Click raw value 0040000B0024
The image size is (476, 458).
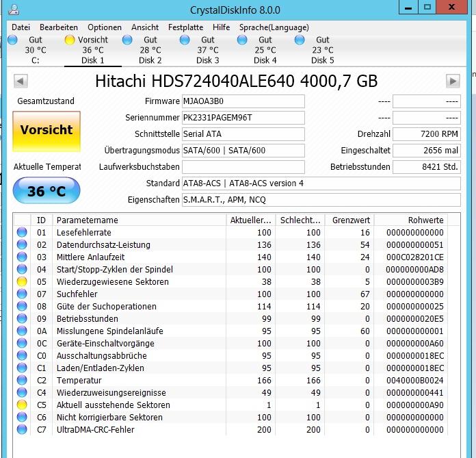[x=414, y=380]
